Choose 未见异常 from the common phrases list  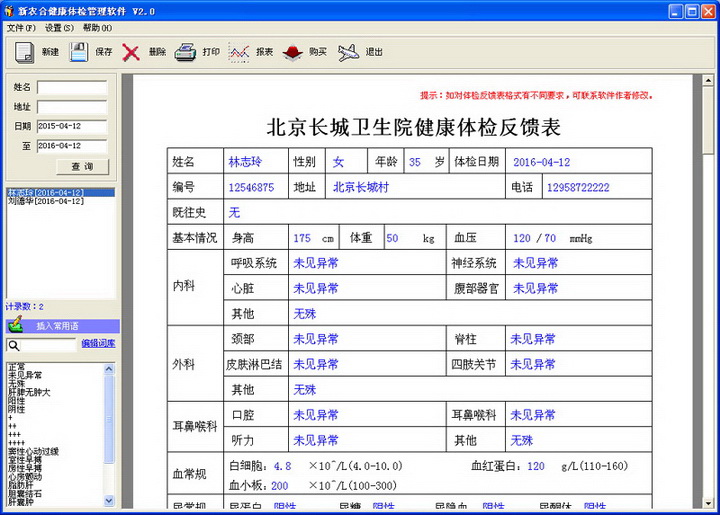point(25,375)
